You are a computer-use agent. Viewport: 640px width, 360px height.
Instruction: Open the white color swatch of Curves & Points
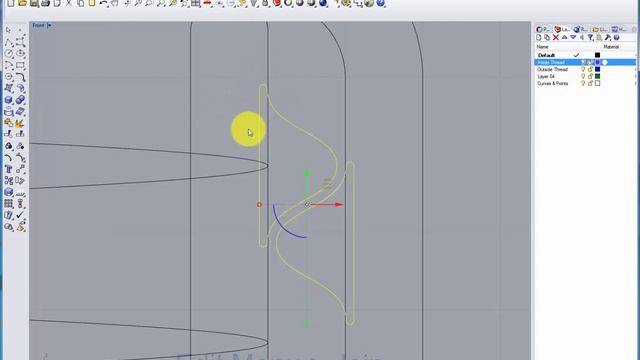pos(598,83)
